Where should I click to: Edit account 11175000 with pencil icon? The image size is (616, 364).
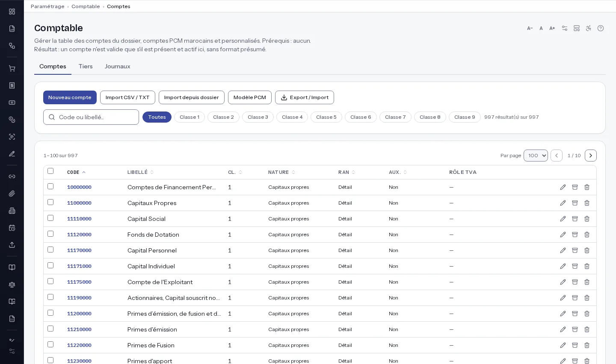coord(563,282)
